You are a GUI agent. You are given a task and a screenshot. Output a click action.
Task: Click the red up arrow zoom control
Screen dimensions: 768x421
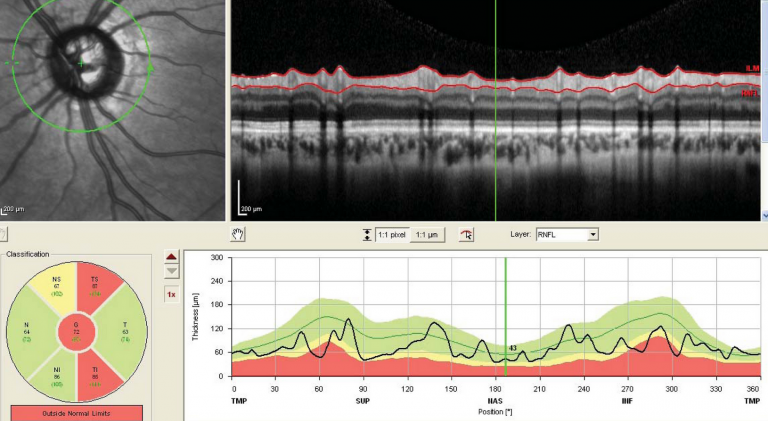(171, 257)
